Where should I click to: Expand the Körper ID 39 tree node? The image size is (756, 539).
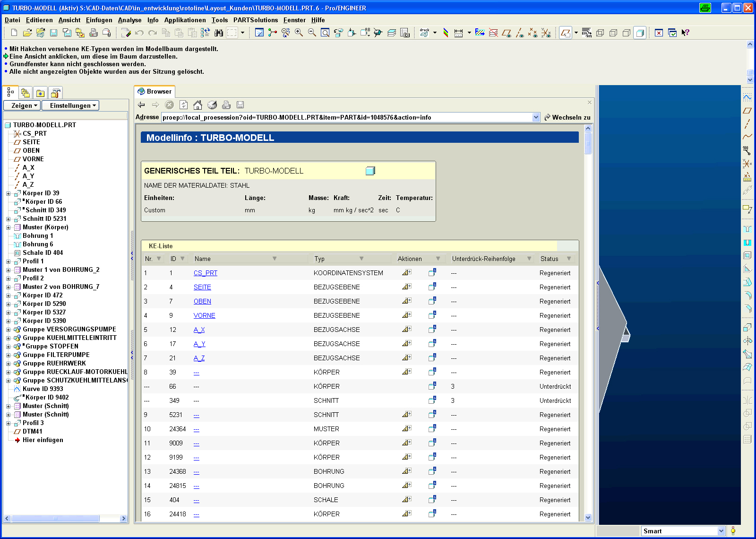pyautogui.click(x=8, y=193)
